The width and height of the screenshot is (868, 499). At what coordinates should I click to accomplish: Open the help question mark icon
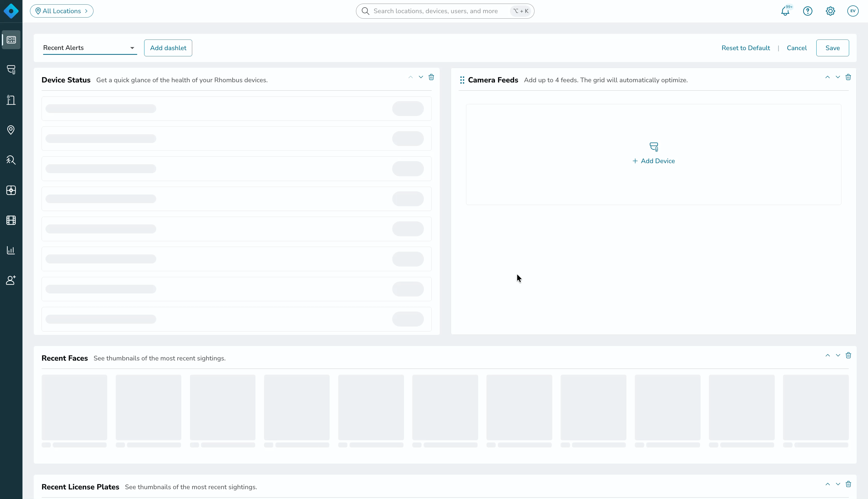click(x=808, y=11)
